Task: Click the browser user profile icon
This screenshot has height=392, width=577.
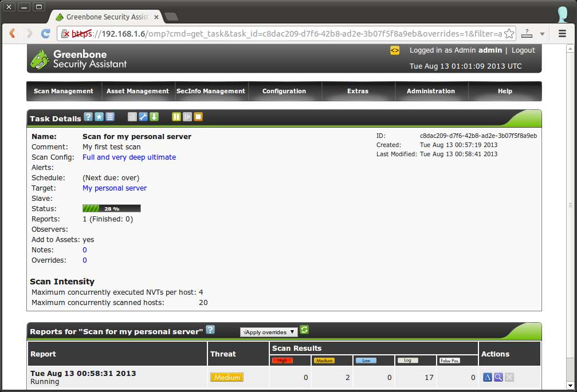Action: (562, 14)
